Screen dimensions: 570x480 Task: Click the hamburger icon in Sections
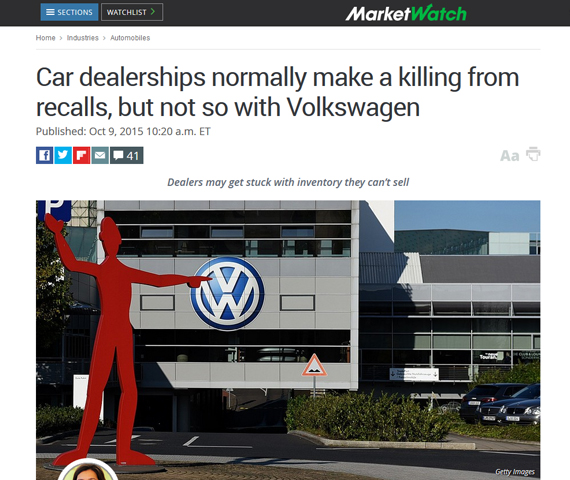coord(50,12)
